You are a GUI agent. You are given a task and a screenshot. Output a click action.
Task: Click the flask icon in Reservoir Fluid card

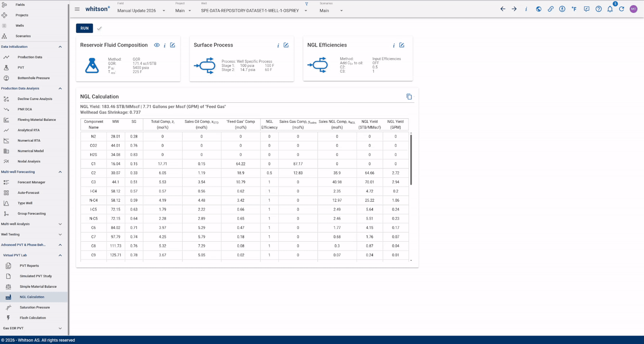pyautogui.click(x=92, y=65)
